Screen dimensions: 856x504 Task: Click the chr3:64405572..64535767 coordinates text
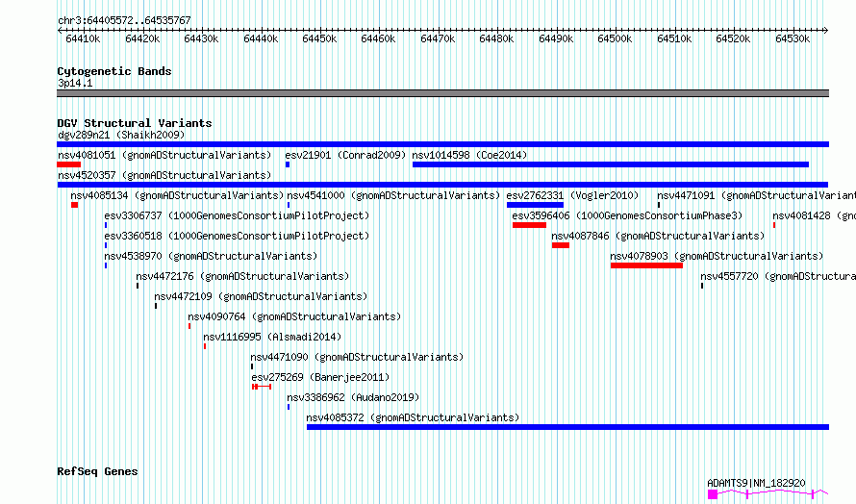(x=124, y=21)
